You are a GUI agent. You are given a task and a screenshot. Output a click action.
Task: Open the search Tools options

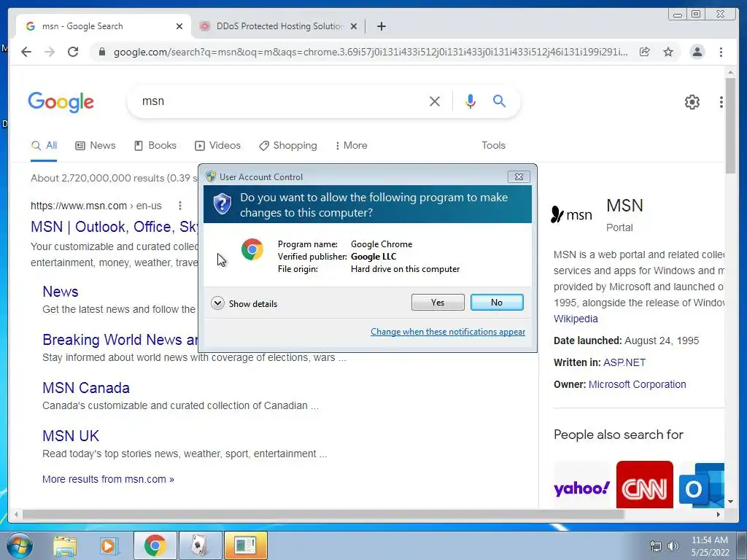point(494,146)
